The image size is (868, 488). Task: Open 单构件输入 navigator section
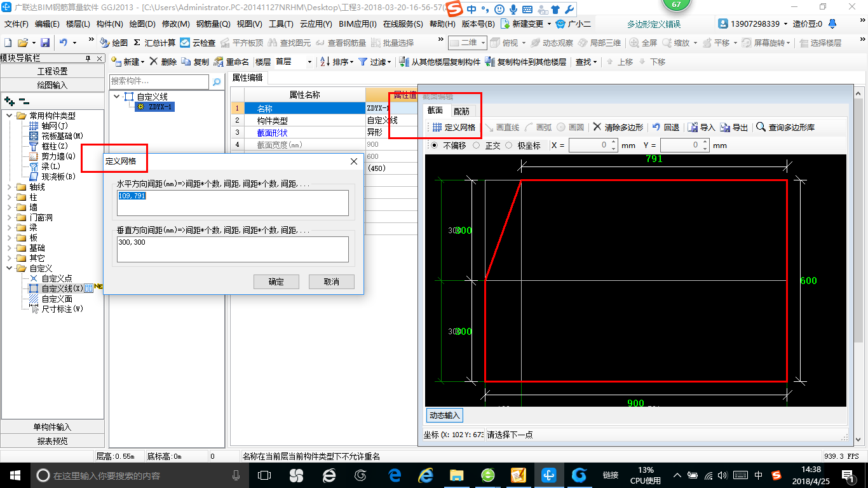53,427
